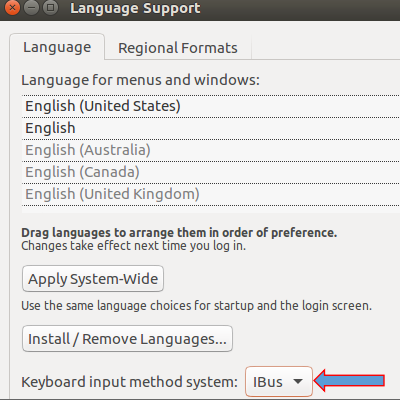400x400 pixels.
Task: Click the dropdown arrow next to IBus
Action: click(x=298, y=381)
